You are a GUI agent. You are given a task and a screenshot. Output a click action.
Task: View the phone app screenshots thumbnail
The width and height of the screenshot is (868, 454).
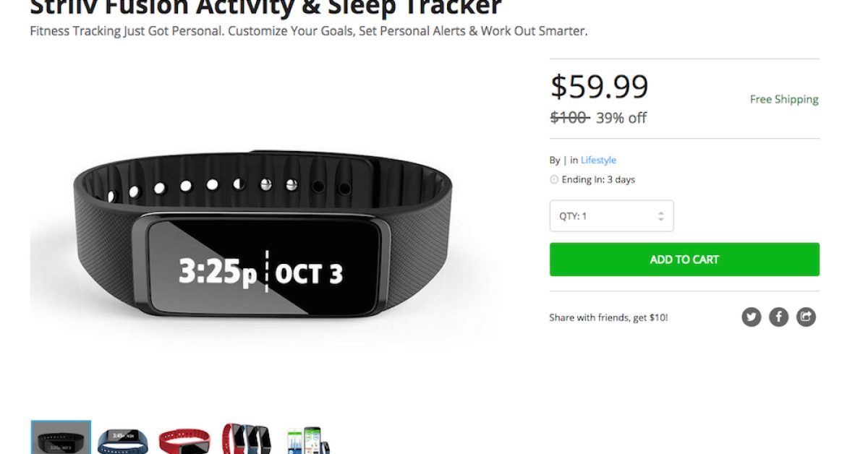tap(309, 440)
